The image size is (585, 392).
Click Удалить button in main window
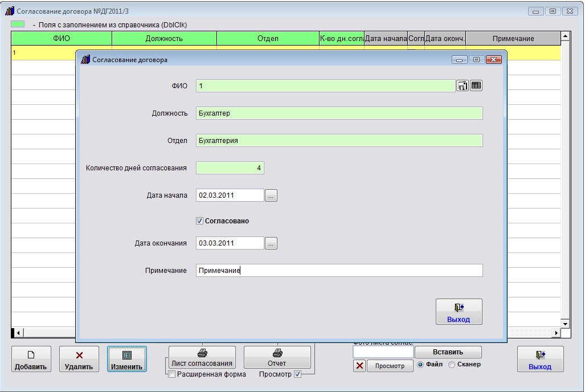click(79, 359)
